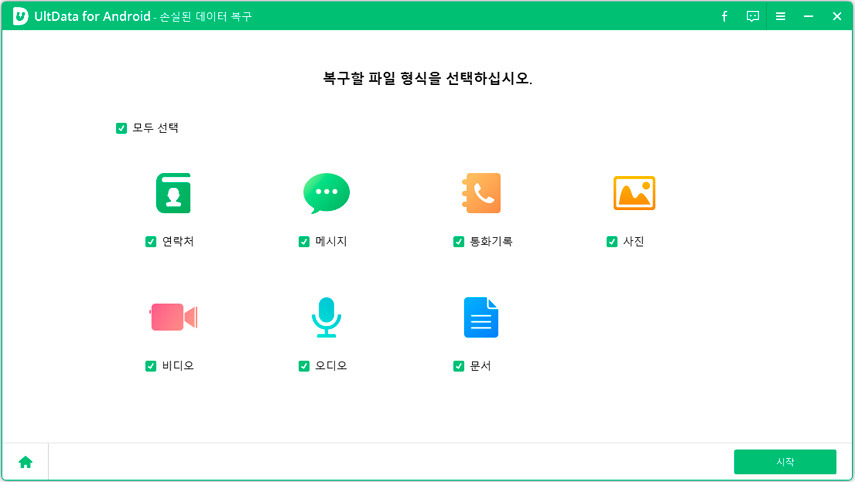Click the Documents (문서) file icon

[481, 317]
